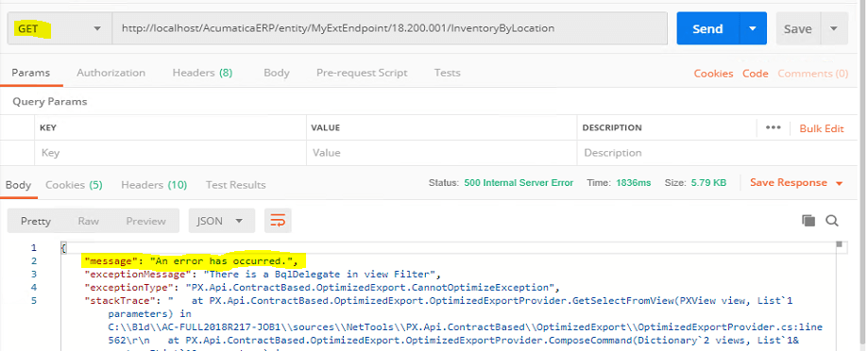Click the 5.79 KB size value
Image resolution: width=868 pixels, height=351 pixels.
(708, 182)
